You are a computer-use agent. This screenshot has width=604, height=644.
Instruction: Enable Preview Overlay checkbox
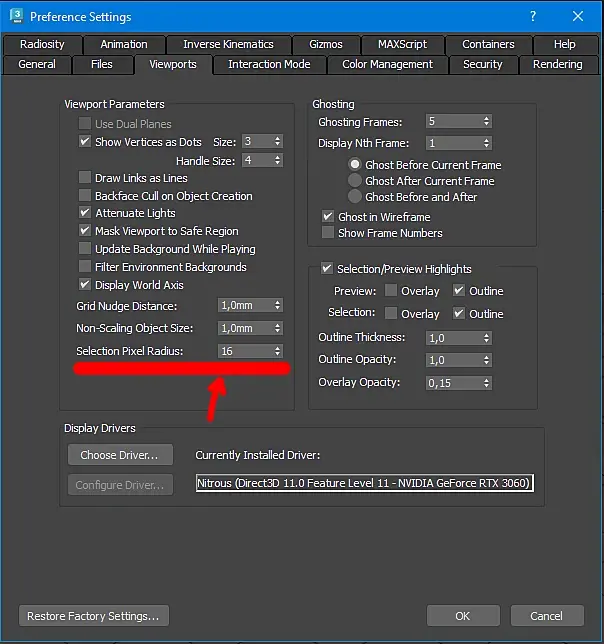tap(391, 291)
